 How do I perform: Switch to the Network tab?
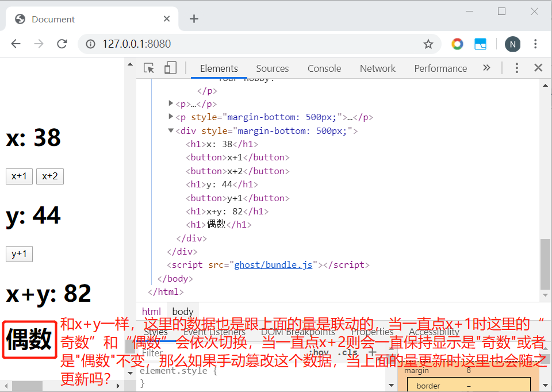(x=378, y=68)
